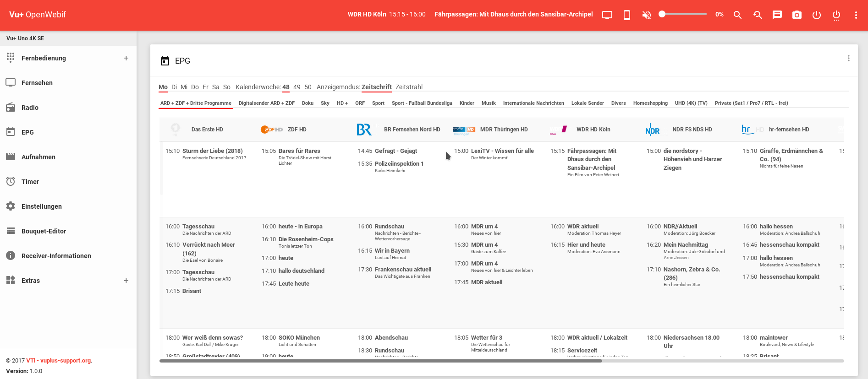The height and width of the screenshot is (379, 868).
Task: Click the ZDF HD channel logo
Action: coord(272,130)
